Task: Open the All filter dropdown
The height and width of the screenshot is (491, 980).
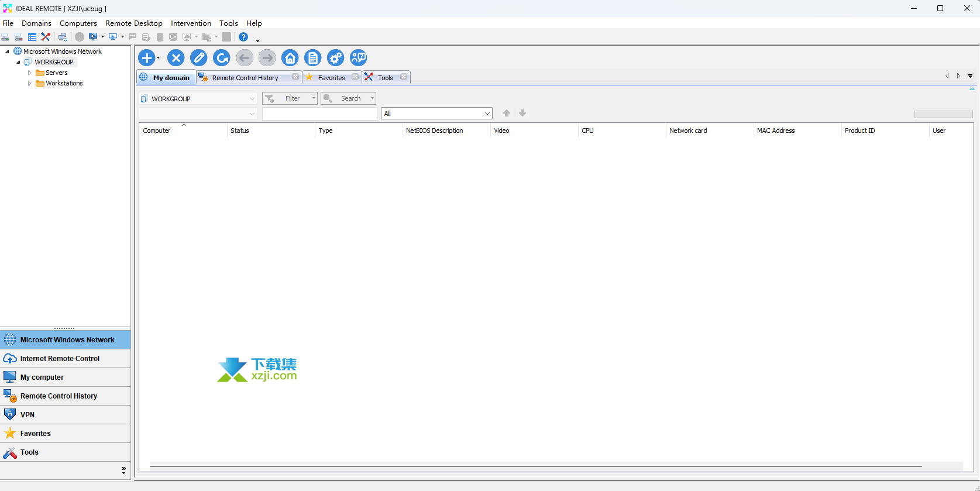Action: click(x=436, y=114)
